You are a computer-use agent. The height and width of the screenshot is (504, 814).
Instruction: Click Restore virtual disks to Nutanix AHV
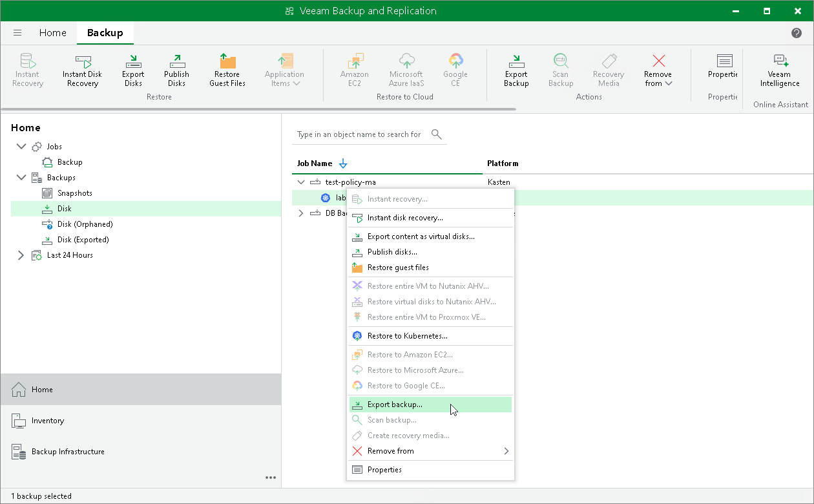tap(430, 302)
